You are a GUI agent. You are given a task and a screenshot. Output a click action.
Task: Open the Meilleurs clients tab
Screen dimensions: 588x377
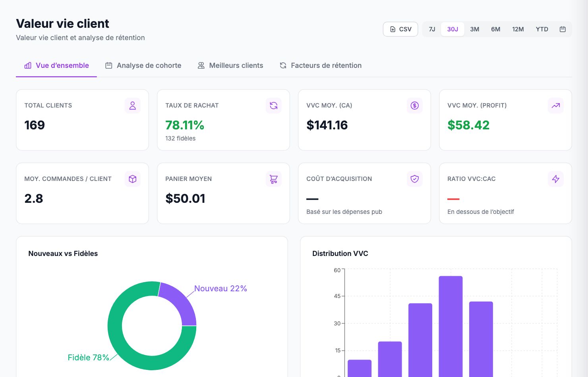click(x=230, y=65)
